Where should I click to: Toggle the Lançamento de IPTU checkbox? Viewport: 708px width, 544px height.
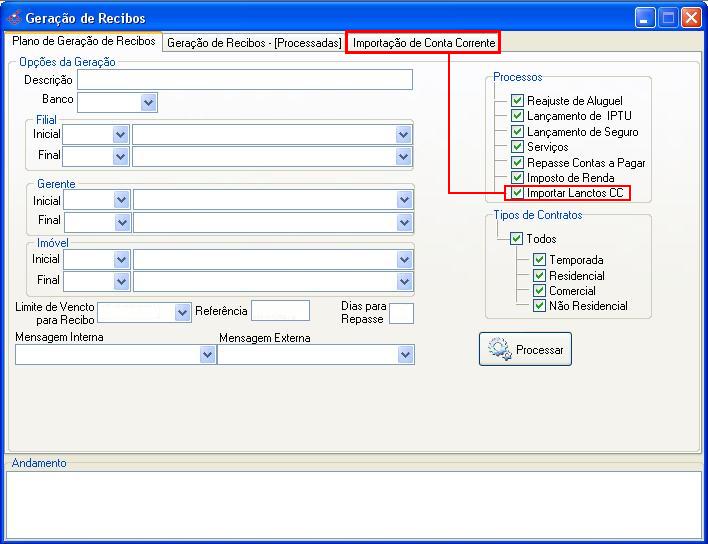coord(517,116)
